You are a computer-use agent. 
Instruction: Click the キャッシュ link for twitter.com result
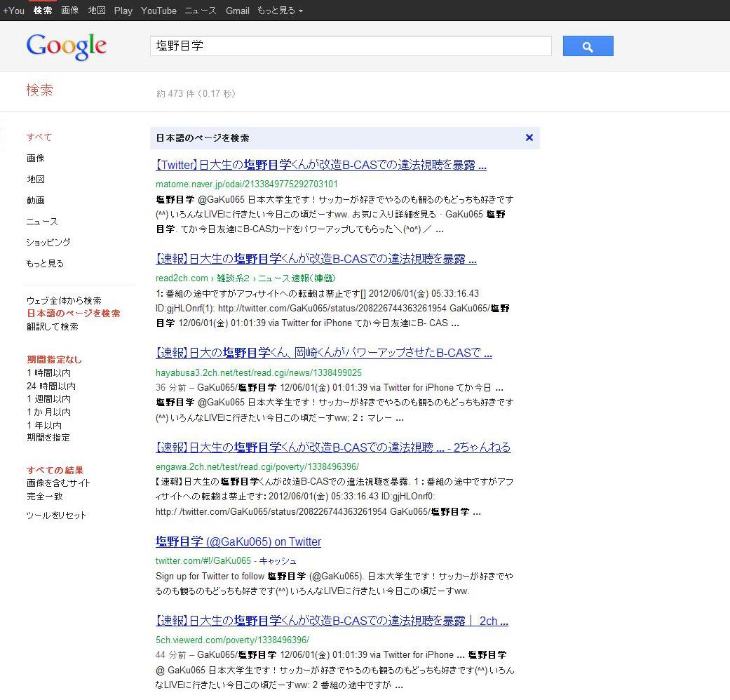278,560
